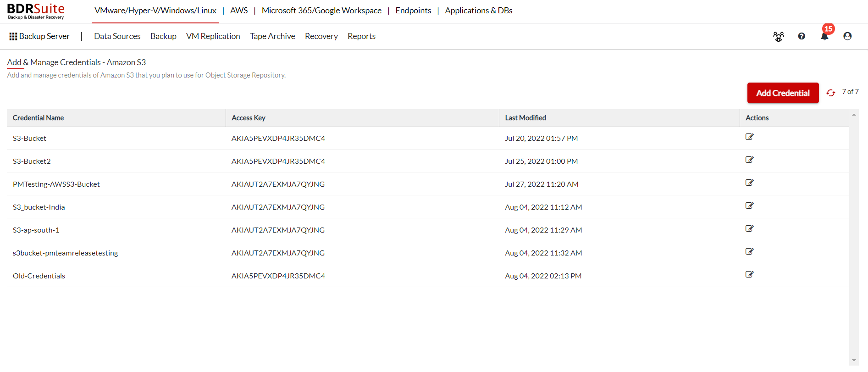Screen dimensions: 868x372
Task: Click the BDRSuite logo
Action: click(36, 11)
